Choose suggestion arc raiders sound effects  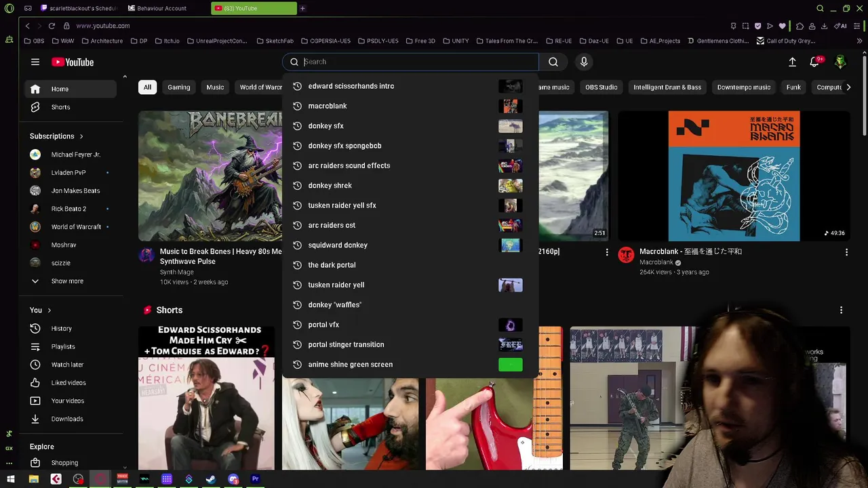coord(410,165)
